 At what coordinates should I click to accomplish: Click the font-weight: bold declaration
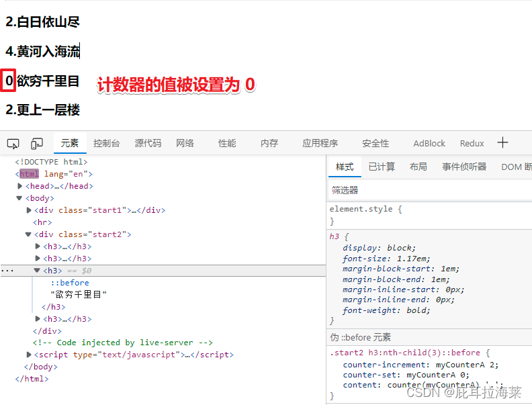pyautogui.click(x=386, y=310)
